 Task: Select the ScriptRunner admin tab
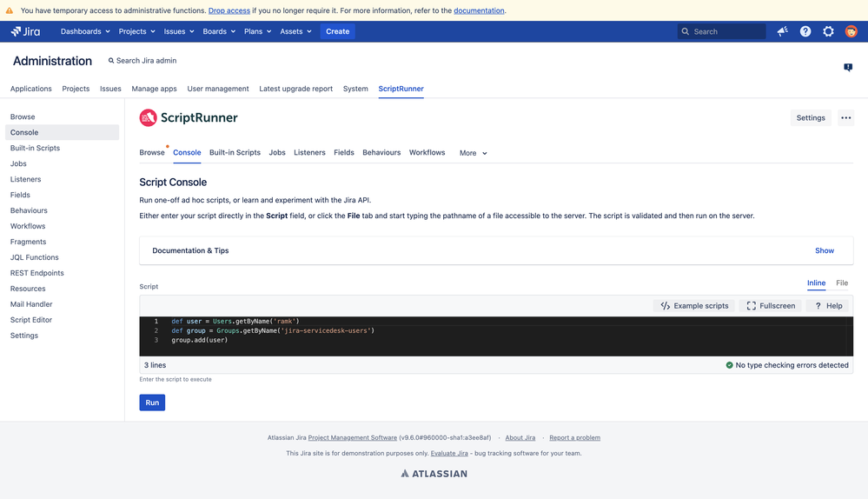tap(401, 89)
